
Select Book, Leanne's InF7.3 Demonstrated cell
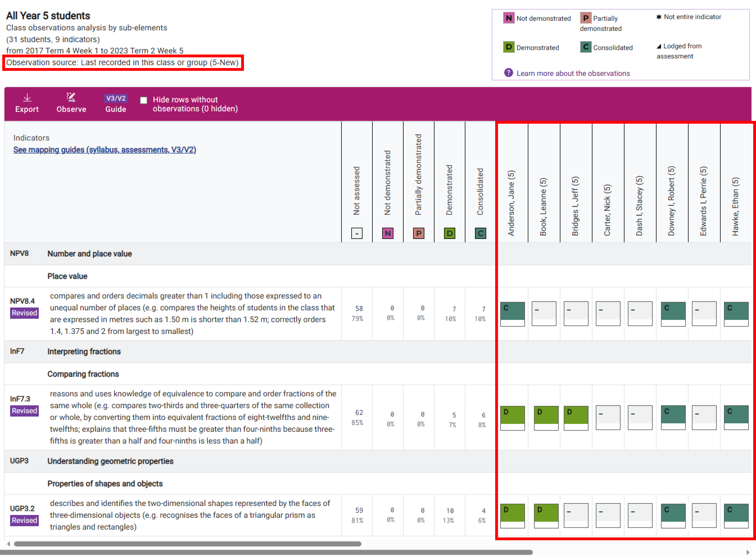tap(546, 417)
